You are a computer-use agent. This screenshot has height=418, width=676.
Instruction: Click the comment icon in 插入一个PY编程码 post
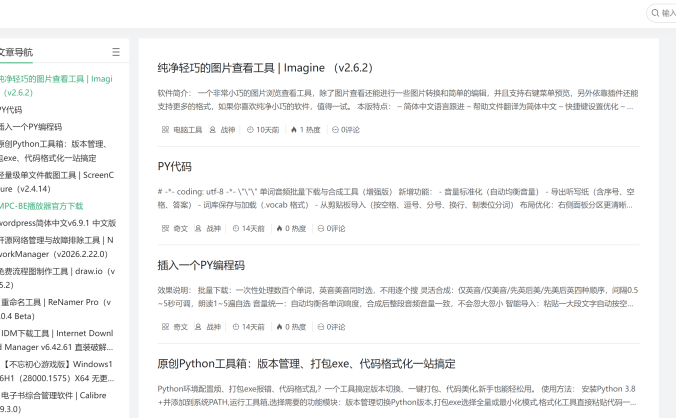click(x=321, y=327)
